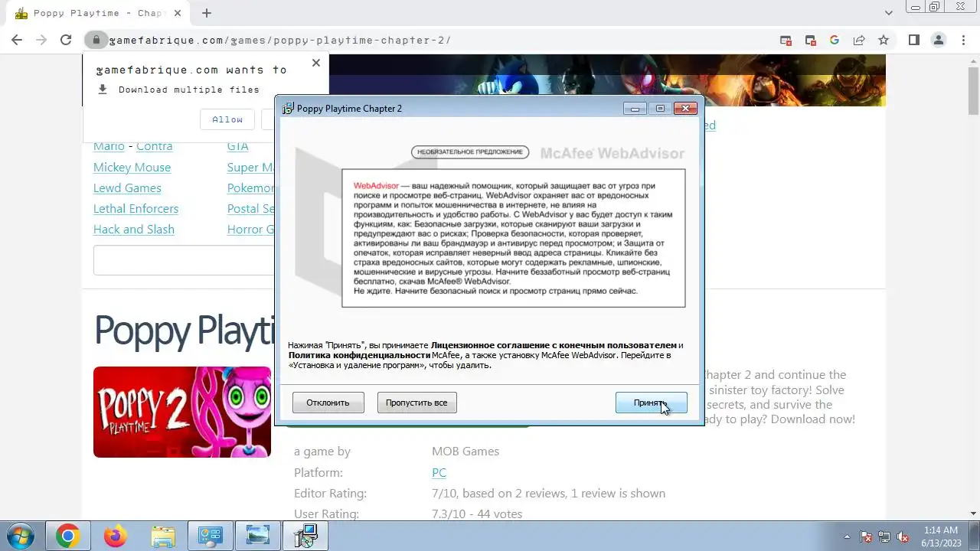Click the page scrollbar down arrow
Viewport: 980px width, 551px height.
point(973,514)
